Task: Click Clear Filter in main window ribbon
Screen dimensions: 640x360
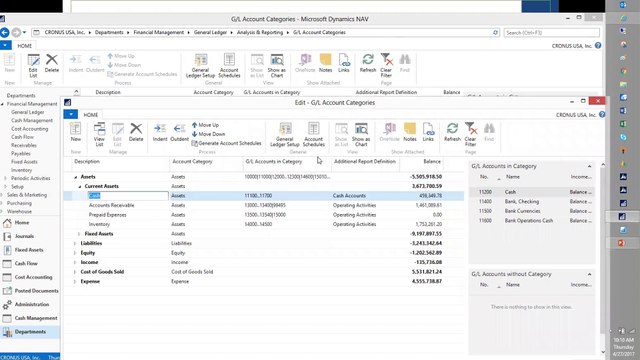Action: pos(386,65)
